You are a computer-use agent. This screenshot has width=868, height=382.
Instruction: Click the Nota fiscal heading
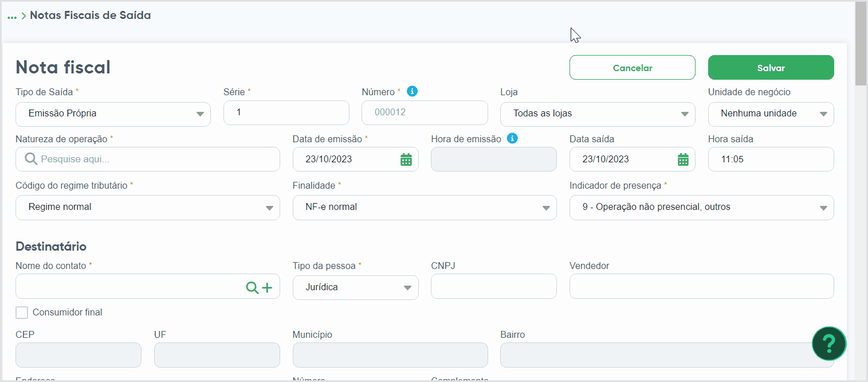pos(63,67)
